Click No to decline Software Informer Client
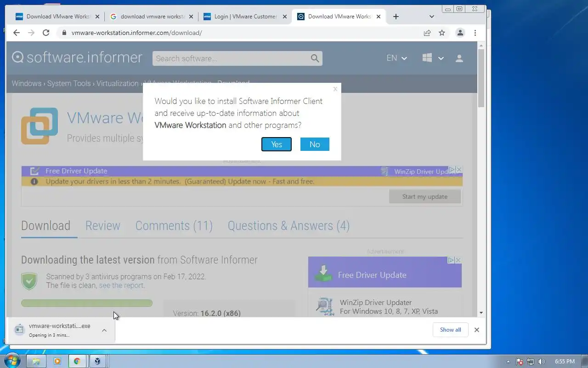Screen dimensions: 588x368 [x=315, y=144]
